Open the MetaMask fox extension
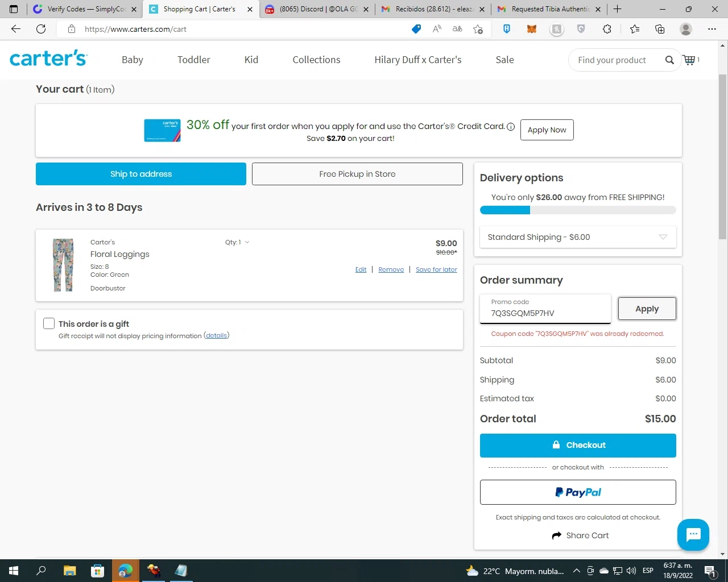Image resolution: width=728 pixels, height=582 pixels. (x=532, y=29)
